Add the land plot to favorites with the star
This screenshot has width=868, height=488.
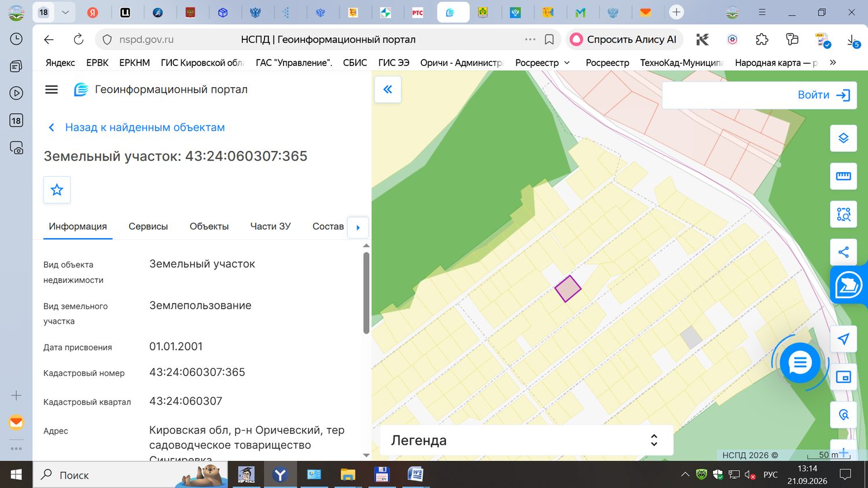coord(57,190)
